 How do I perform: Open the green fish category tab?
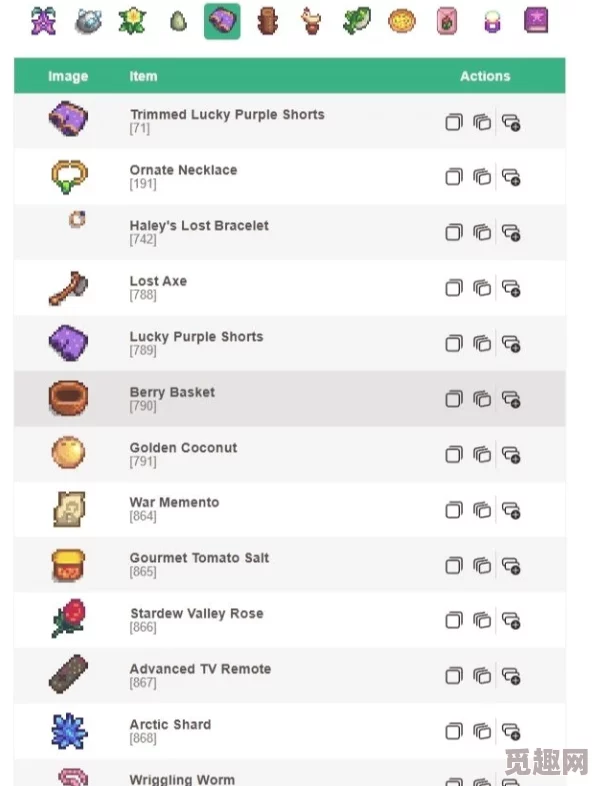click(x=357, y=21)
